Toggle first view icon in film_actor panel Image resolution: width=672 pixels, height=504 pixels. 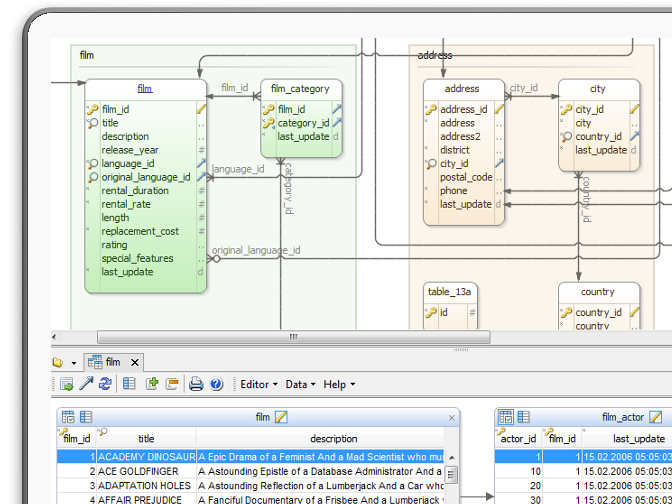pos(506,417)
